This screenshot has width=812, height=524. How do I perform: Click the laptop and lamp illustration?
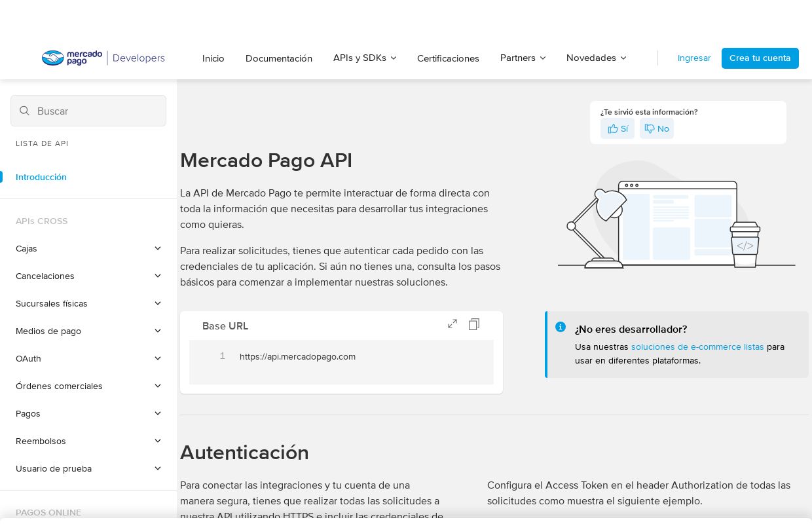(x=676, y=215)
